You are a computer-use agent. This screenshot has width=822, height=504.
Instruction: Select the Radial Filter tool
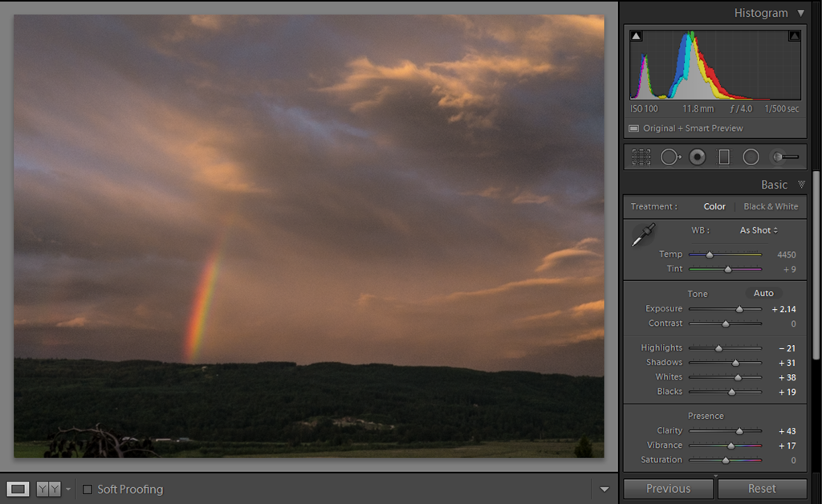[x=751, y=157]
